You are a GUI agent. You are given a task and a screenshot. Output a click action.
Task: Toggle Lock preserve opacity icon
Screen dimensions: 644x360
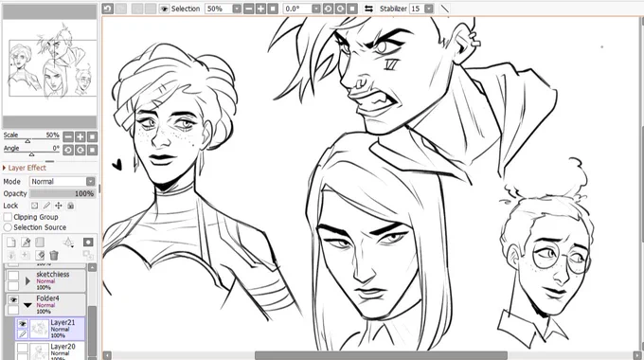34,206
